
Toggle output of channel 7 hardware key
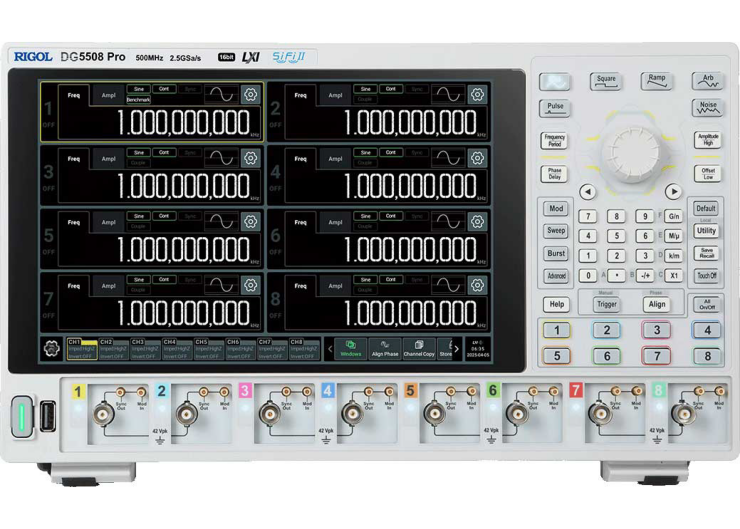click(657, 356)
